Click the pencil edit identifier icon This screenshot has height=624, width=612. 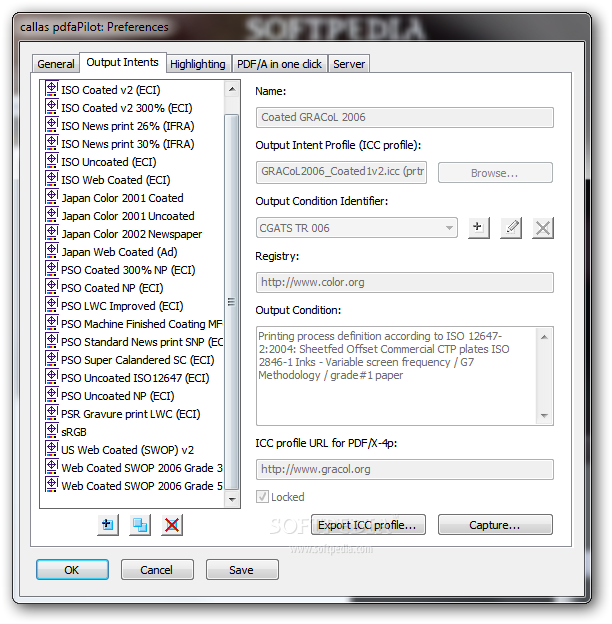(x=511, y=228)
